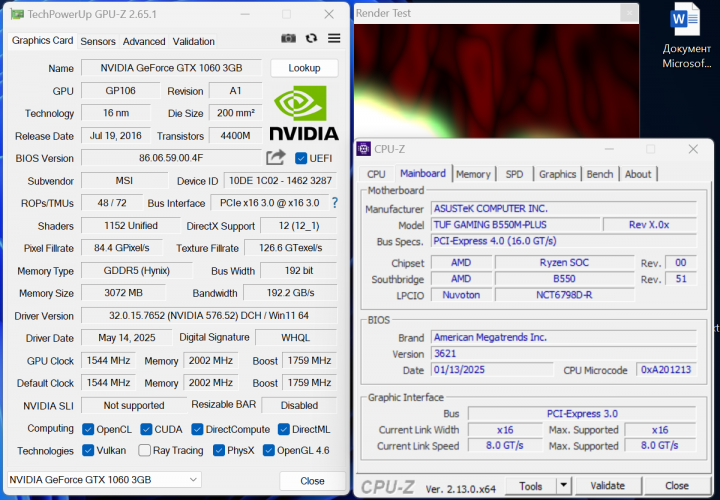Image resolution: width=720 pixels, height=500 pixels.
Task: Click the CPU-Z title bar chip icon
Action: point(364,149)
